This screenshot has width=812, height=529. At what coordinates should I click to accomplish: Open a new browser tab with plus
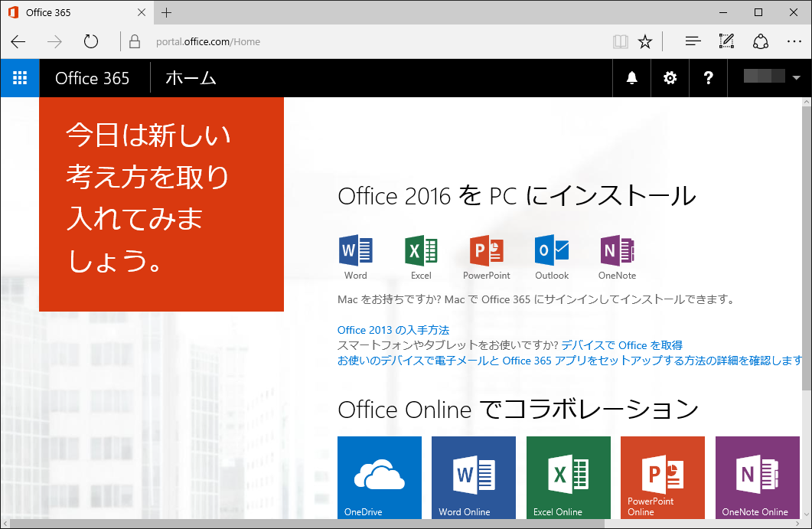(166, 12)
